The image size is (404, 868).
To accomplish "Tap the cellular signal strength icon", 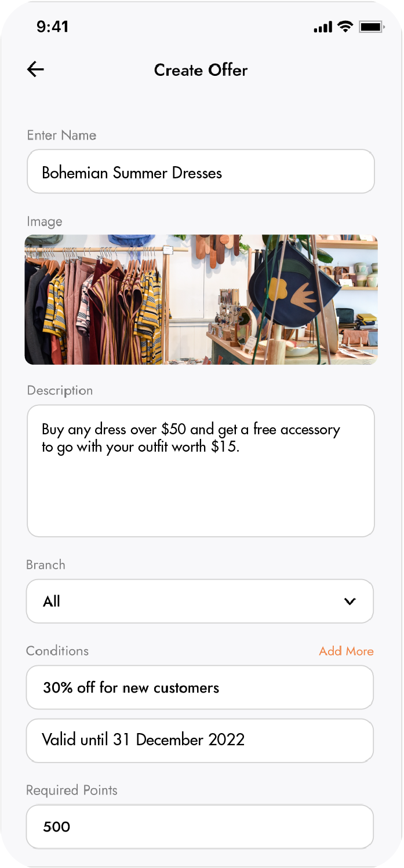I will 323,27.
